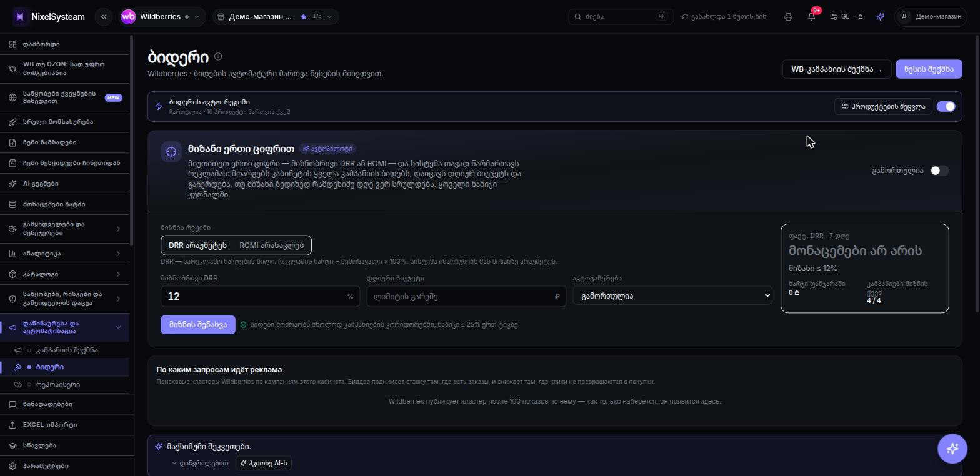Save target with მიზნის შენახვა button
Screen dimensions: 980x476
click(x=198, y=325)
